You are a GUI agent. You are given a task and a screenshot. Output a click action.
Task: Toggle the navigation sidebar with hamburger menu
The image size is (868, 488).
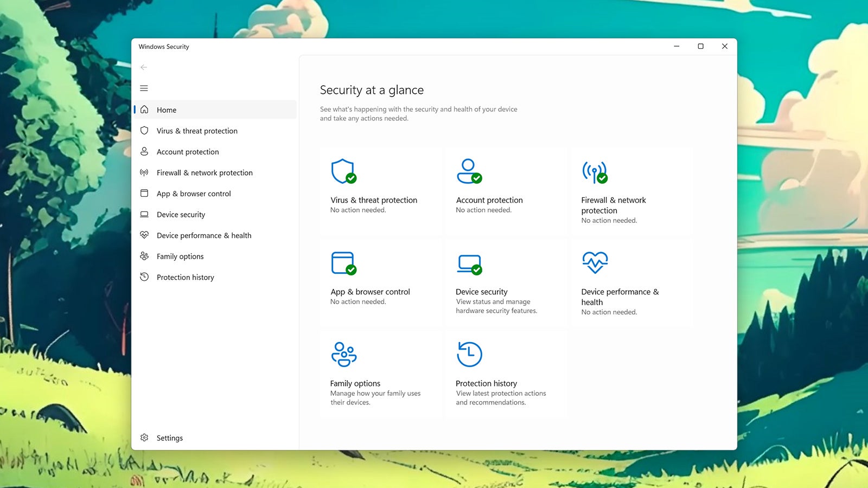[144, 88]
